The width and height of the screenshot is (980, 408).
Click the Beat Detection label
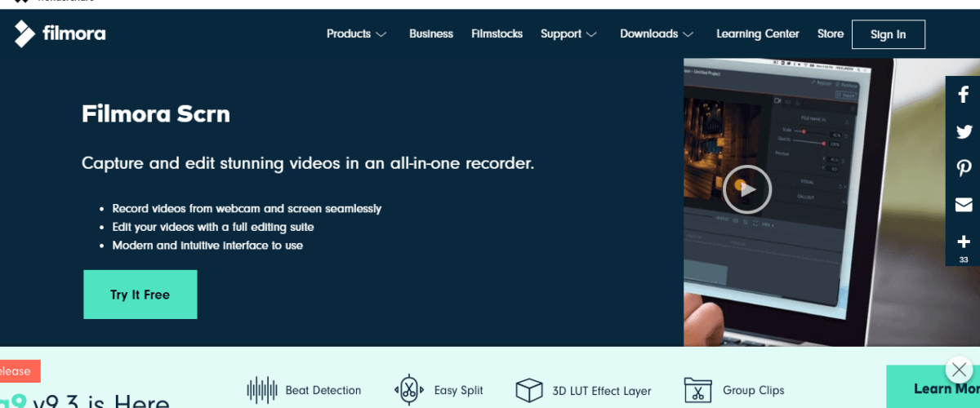point(323,391)
